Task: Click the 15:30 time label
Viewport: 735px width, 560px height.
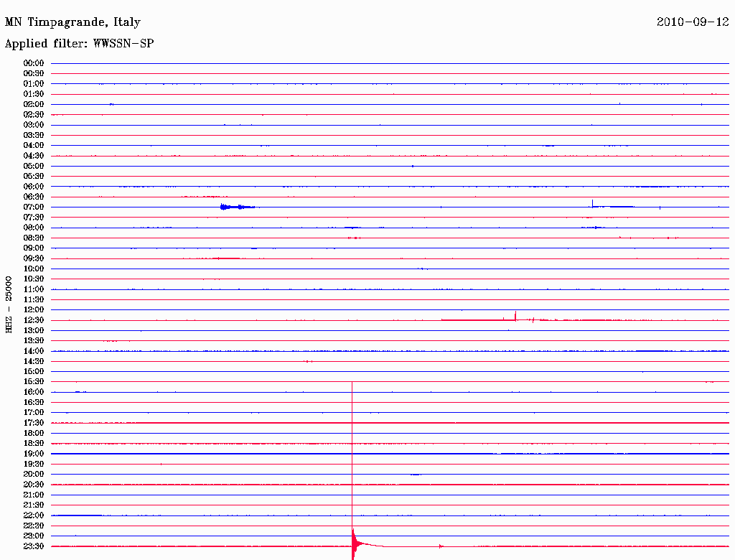Action: 34,382
